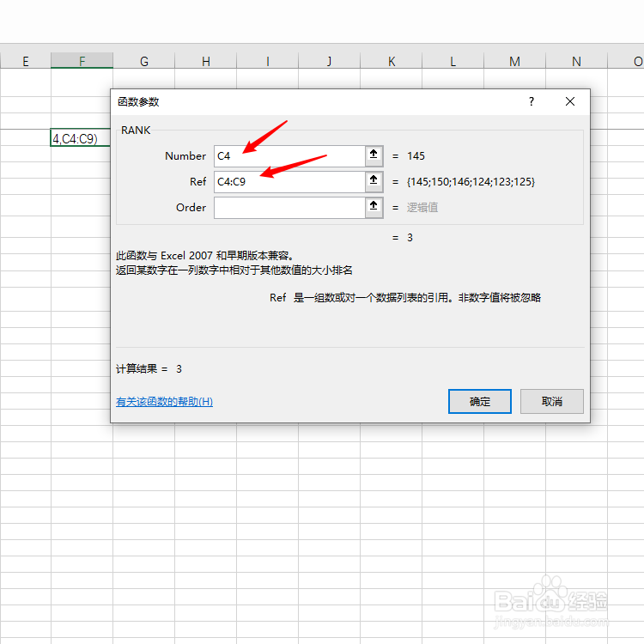Click the active cell showing 4,C4:C9)
This screenshot has height=644, width=644.
[81, 138]
